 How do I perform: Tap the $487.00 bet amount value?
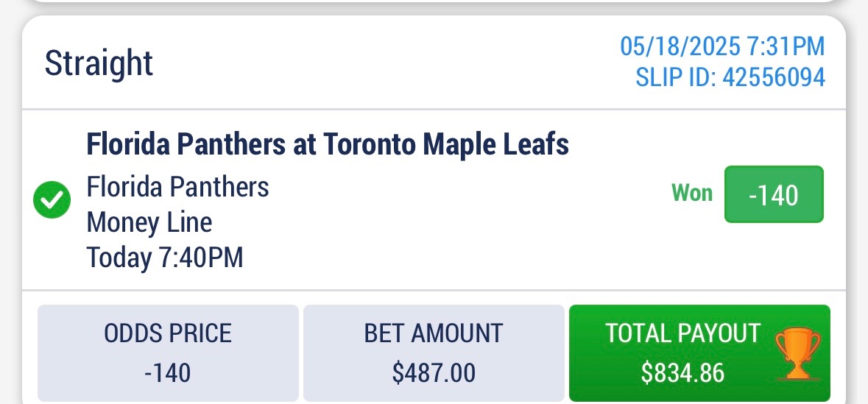[x=434, y=373]
